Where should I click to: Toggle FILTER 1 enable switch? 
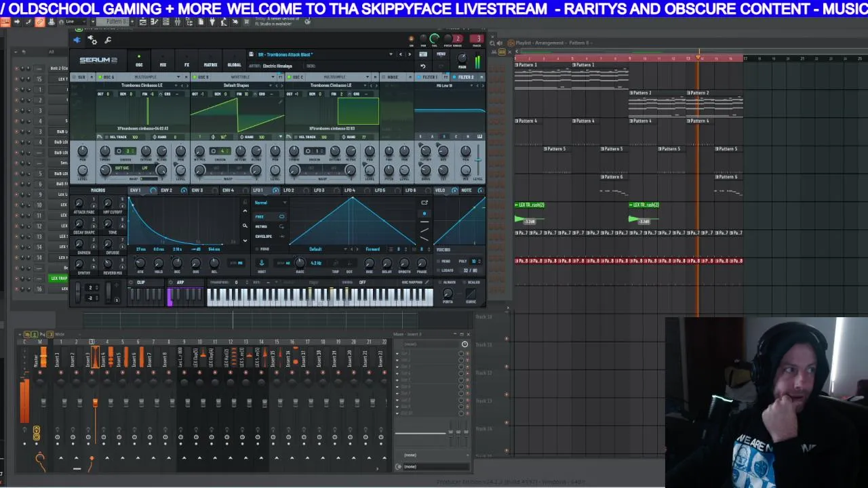[418, 77]
